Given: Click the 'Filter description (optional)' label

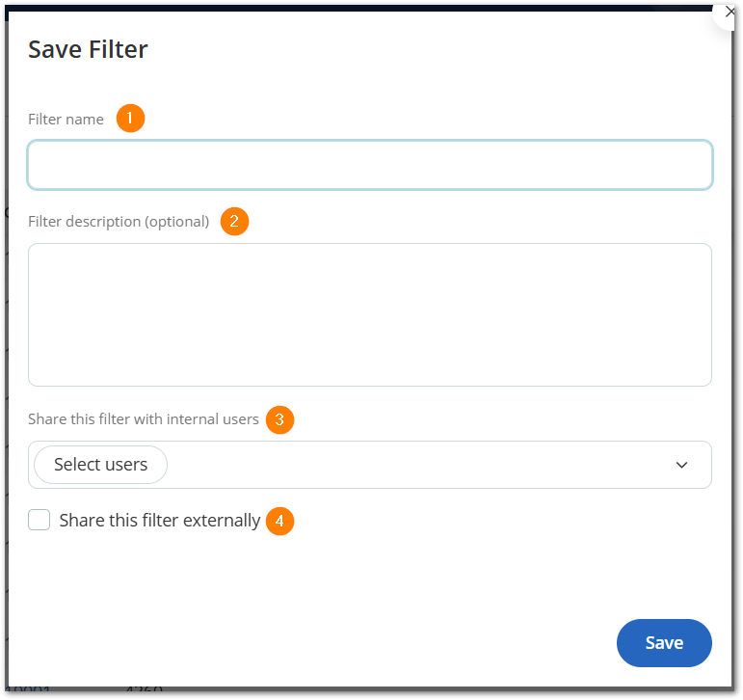Looking at the screenshot, I should pos(119,222).
